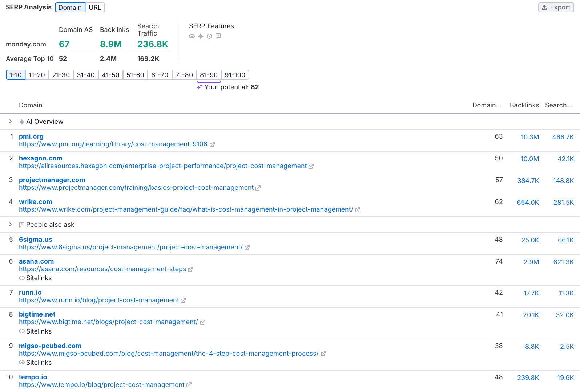Open external link icon for bigtime.net URL
580x392 pixels.
[x=203, y=322]
